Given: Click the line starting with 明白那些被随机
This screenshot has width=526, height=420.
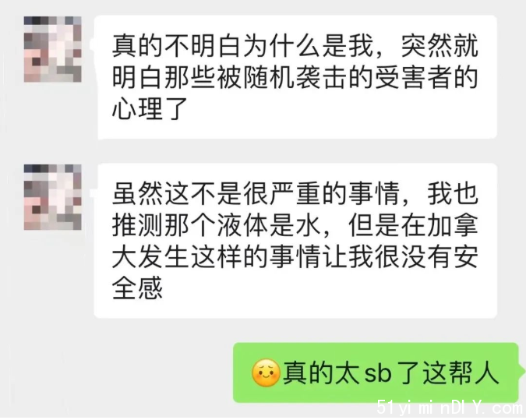Looking at the screenshot, I should pos(295,77).
